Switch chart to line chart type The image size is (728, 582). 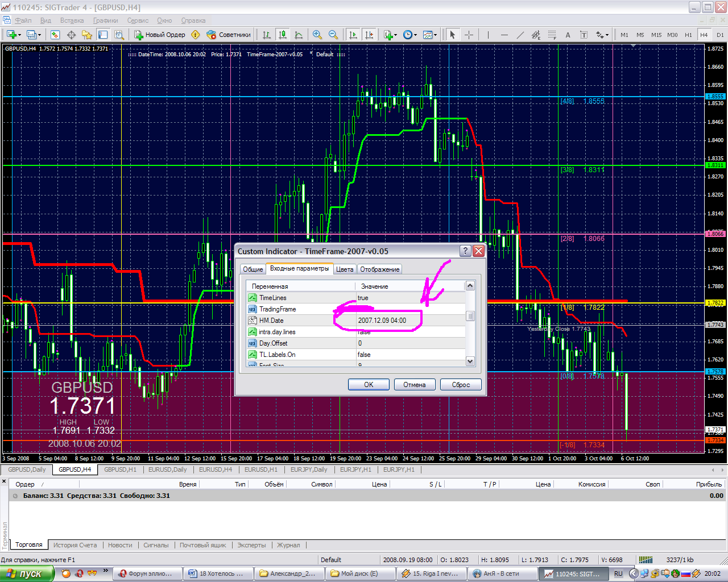299,35
